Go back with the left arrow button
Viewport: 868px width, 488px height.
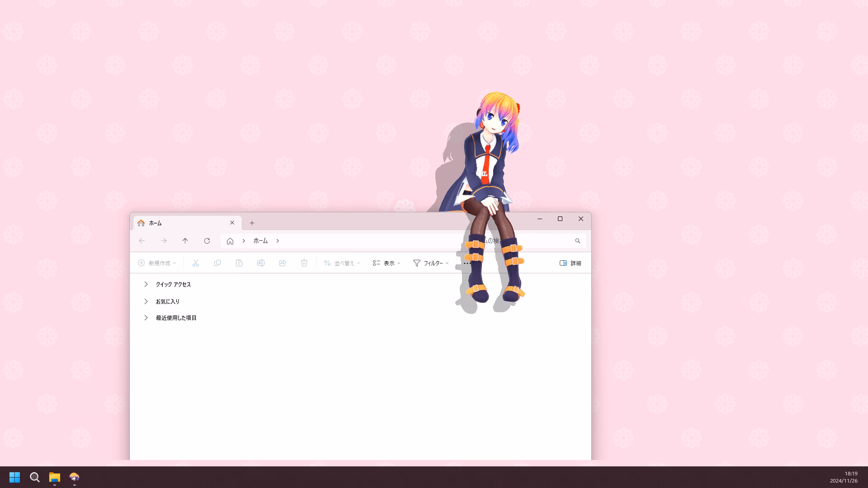142,241
